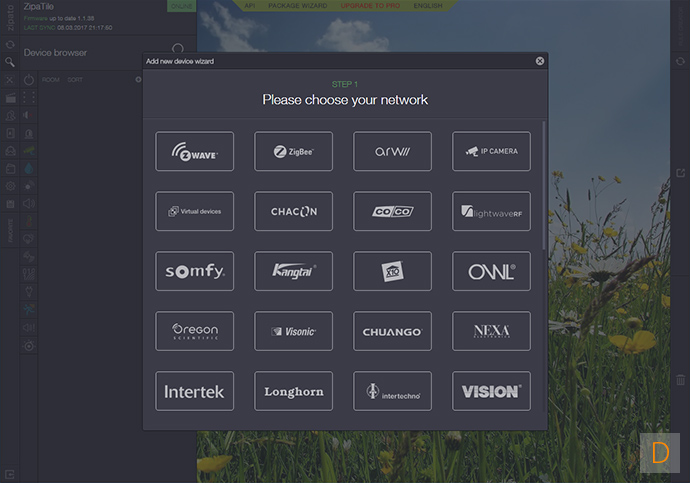Image resolution: width=690 pixels, height=483 pixels.
Task: Choose the intertechno network tile
Action: click(393, 391)
